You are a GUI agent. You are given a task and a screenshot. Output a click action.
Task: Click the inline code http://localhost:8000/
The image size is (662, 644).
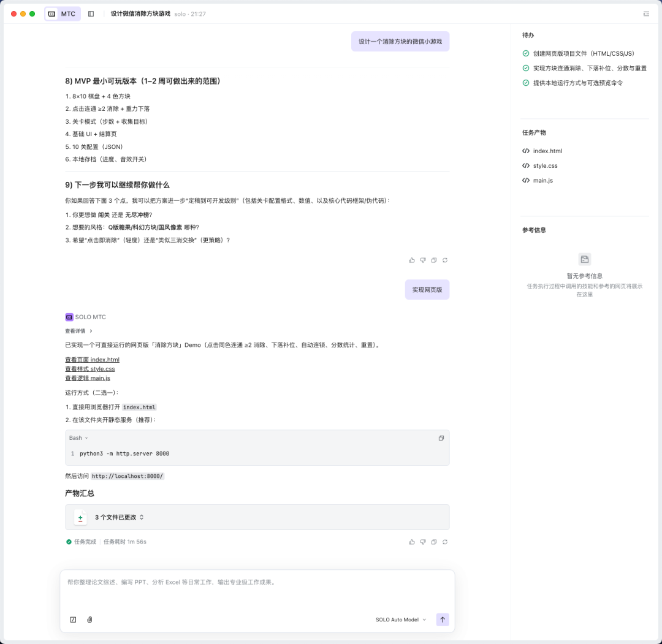[x=127, y=476]
